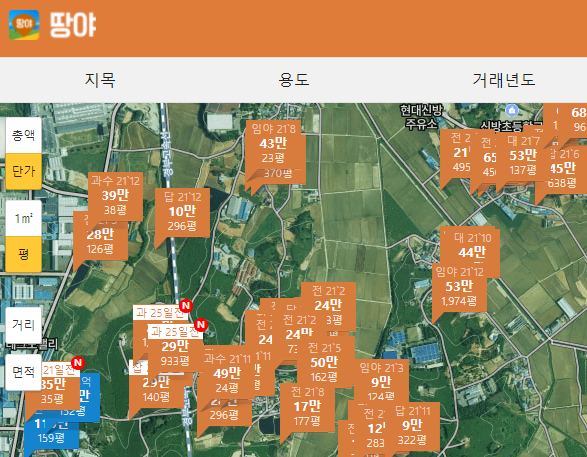
Task: Open the 대 21`7 53만 137평 marker
Action: [x=523, y=155]
